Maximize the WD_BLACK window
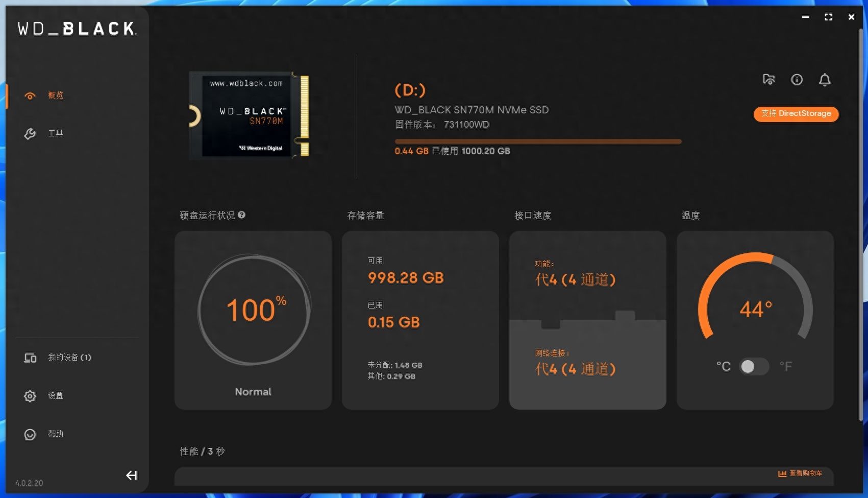This screenshot has height=498, width=868. tap(828, 17)
